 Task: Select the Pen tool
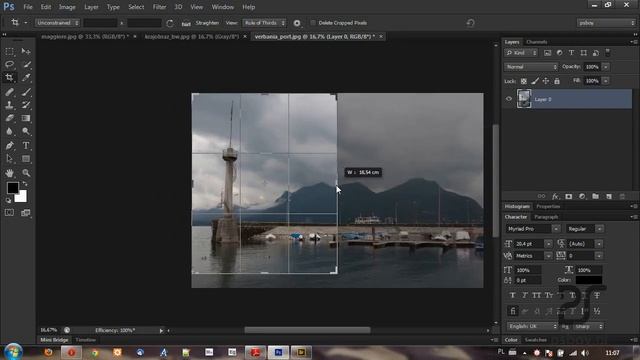(x=9, y=145)
